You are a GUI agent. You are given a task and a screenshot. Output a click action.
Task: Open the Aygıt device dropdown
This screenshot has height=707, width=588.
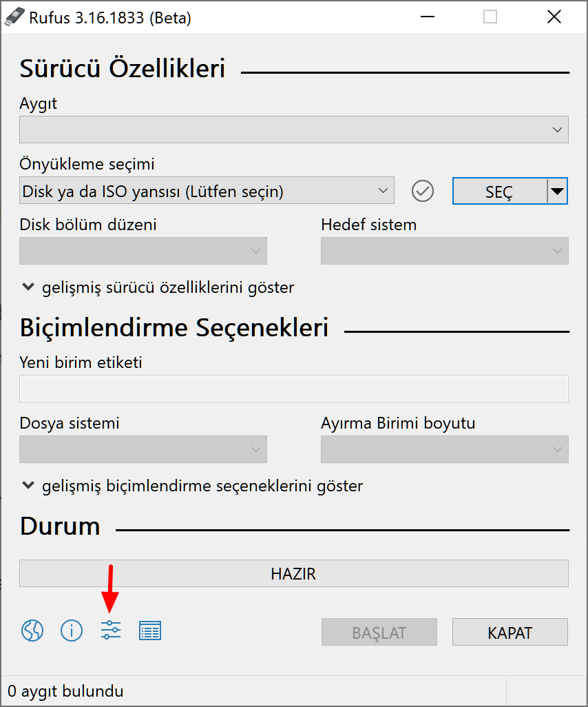(x=294, y=130)
